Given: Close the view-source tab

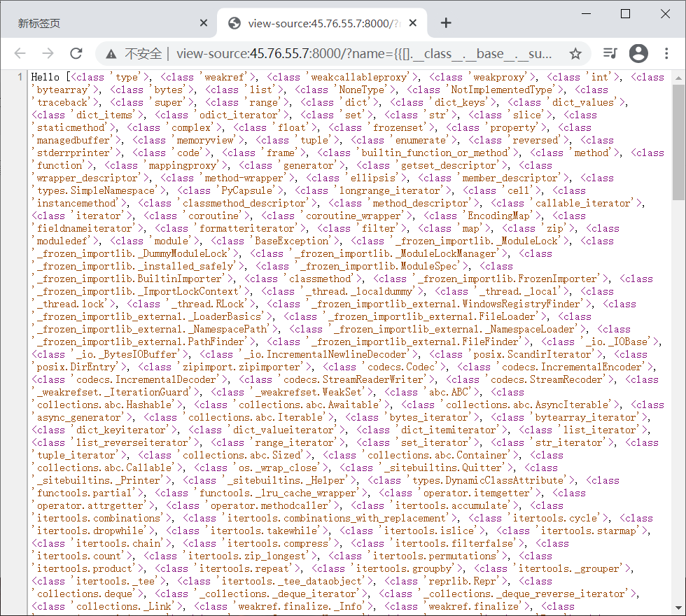Looking at the screenshot, I should coord(412,22).
